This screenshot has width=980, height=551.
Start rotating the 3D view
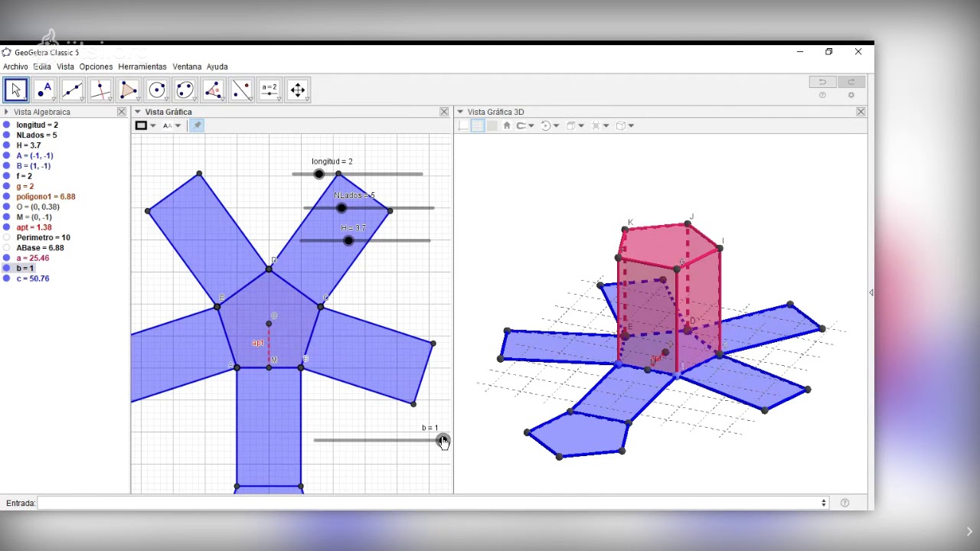(x=545, y=126)
